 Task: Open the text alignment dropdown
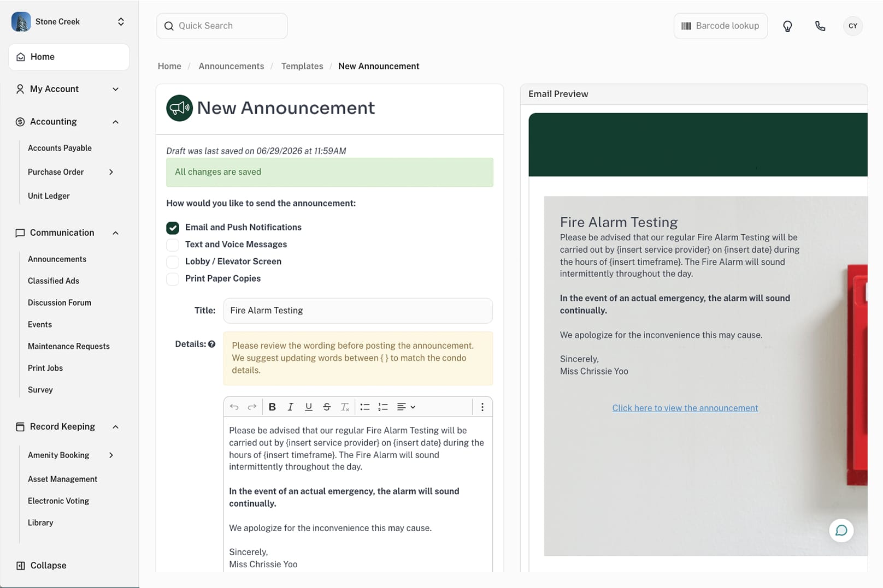[x=406, y=407]
